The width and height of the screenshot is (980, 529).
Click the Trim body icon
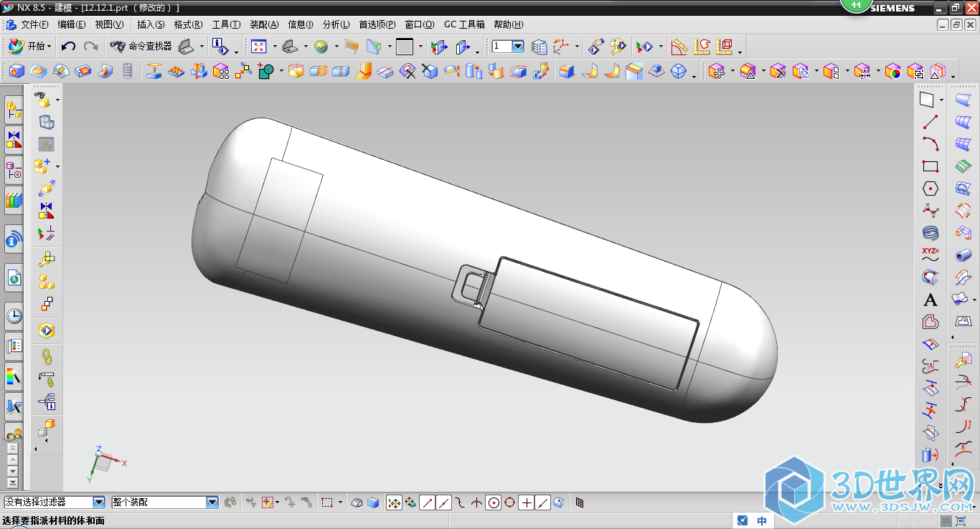[x=318, y=71]
